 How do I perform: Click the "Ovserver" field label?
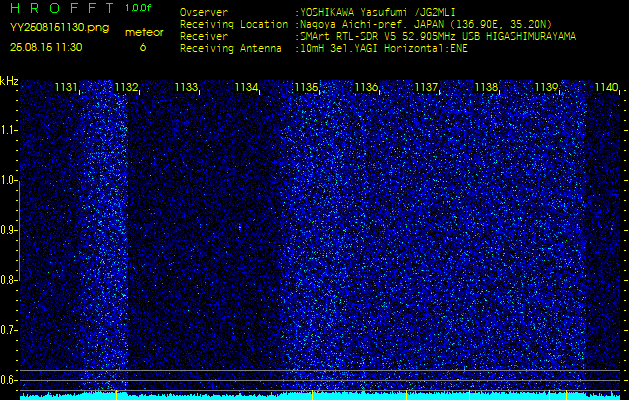(204, 12)
